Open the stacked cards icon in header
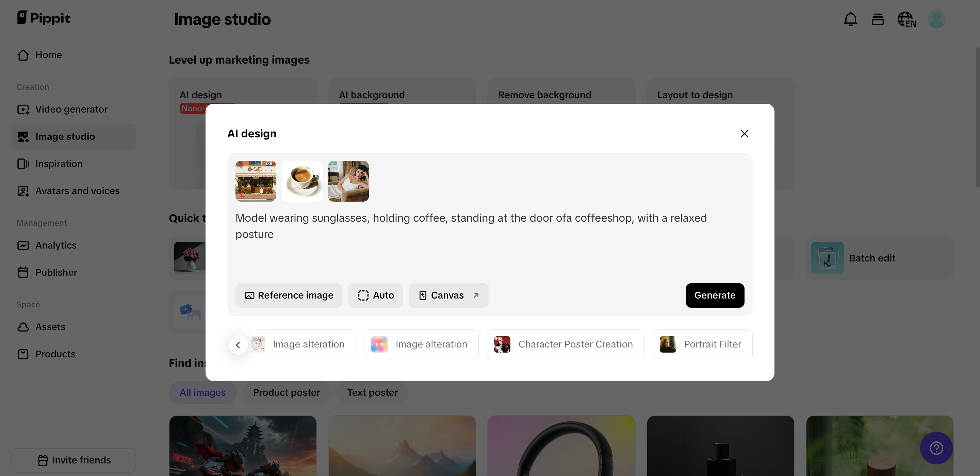Viewport: 980px width, 476px height. point(877,19)
